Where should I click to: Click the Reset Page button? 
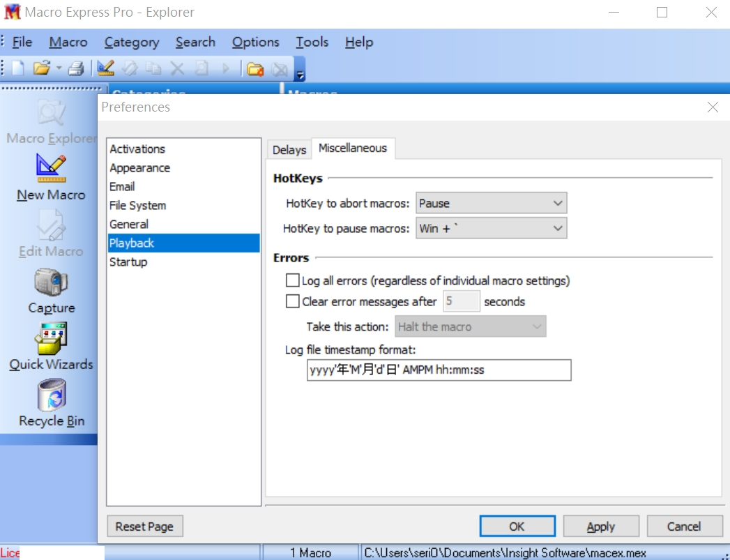tap(145, 527)
